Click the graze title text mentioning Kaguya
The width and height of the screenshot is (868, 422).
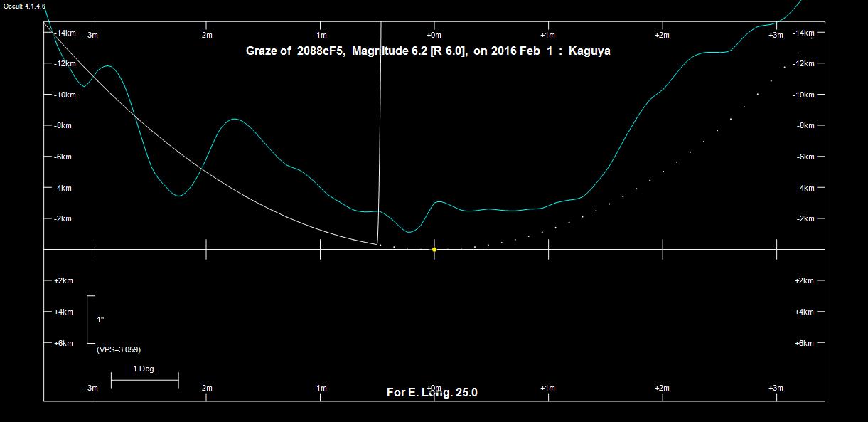click(x=427, y=51)
